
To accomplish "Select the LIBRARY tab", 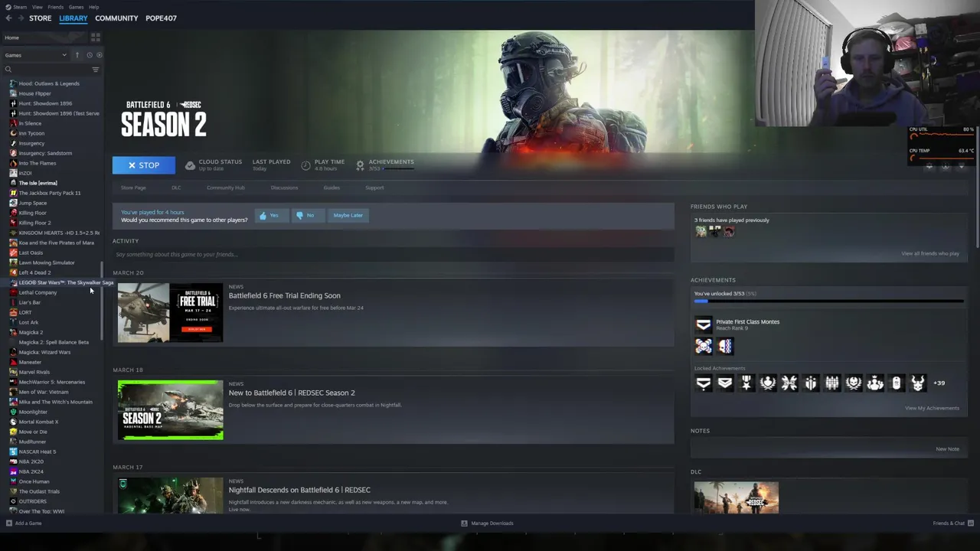I will click(73, 18).
